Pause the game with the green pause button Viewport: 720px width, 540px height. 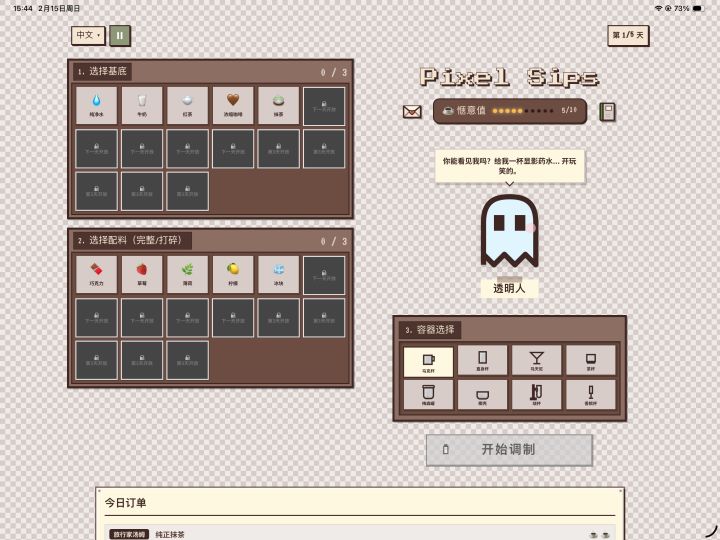coord(120,36)
